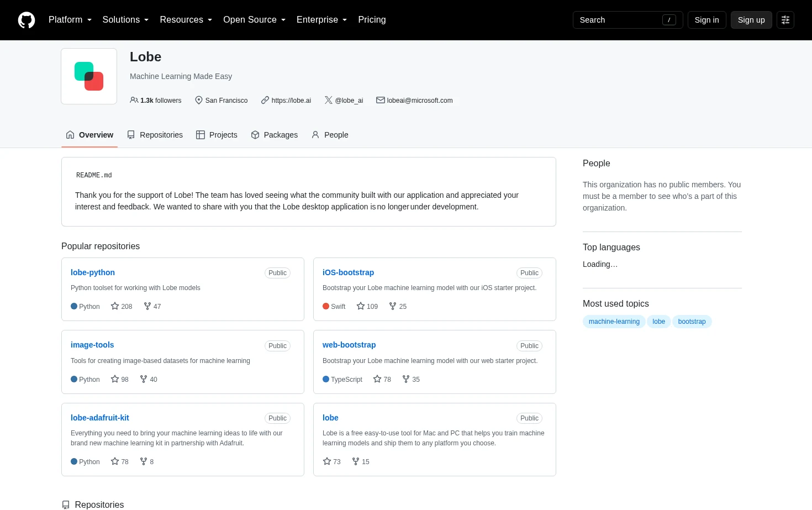Select the machine-learning topic tag
Screen dimensions: 812x510
pyautogui.click(x=614, y=322)
